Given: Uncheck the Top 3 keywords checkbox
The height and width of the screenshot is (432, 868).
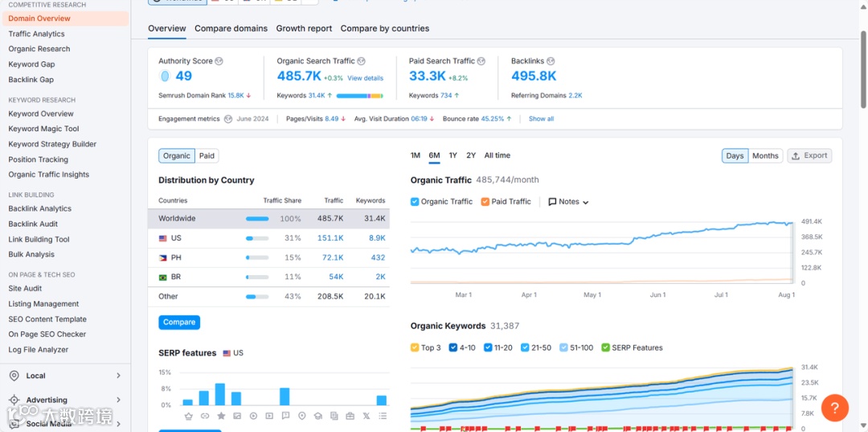Looking at the screenshot, I should pos(415,348).
